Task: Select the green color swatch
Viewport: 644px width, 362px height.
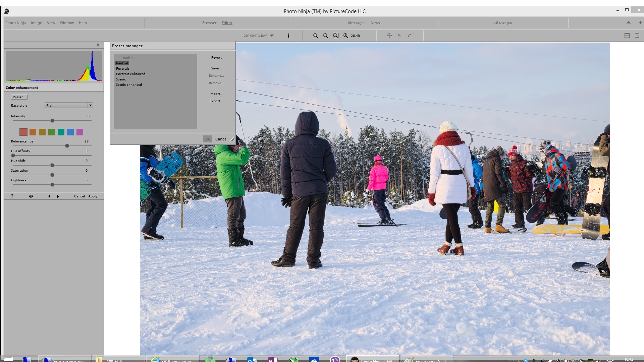Action: click(52, 132)
